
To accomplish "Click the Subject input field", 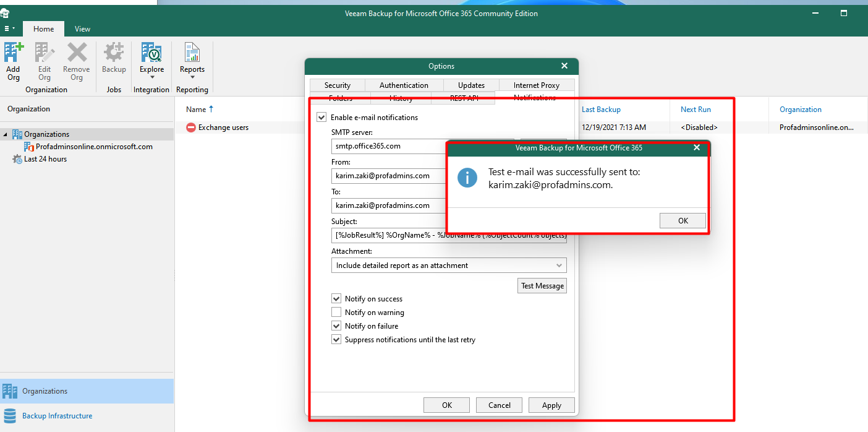I will [x=449, y=235].
